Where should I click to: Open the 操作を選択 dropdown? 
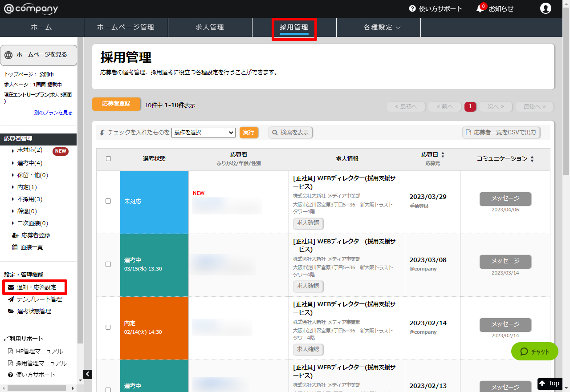[x=203, y=133]
